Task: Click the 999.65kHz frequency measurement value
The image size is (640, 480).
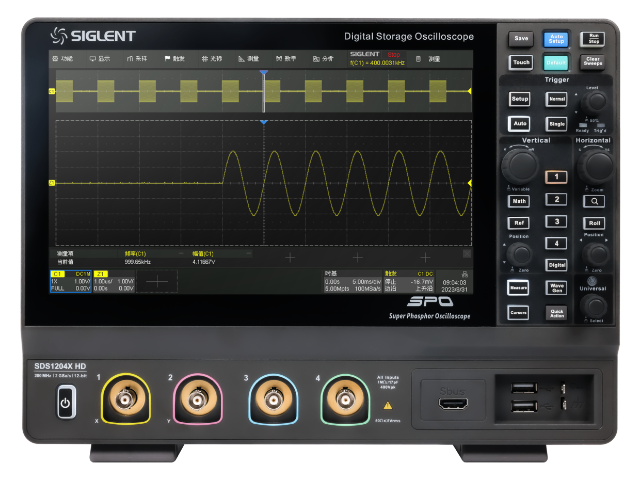Action: click(138, 262)
